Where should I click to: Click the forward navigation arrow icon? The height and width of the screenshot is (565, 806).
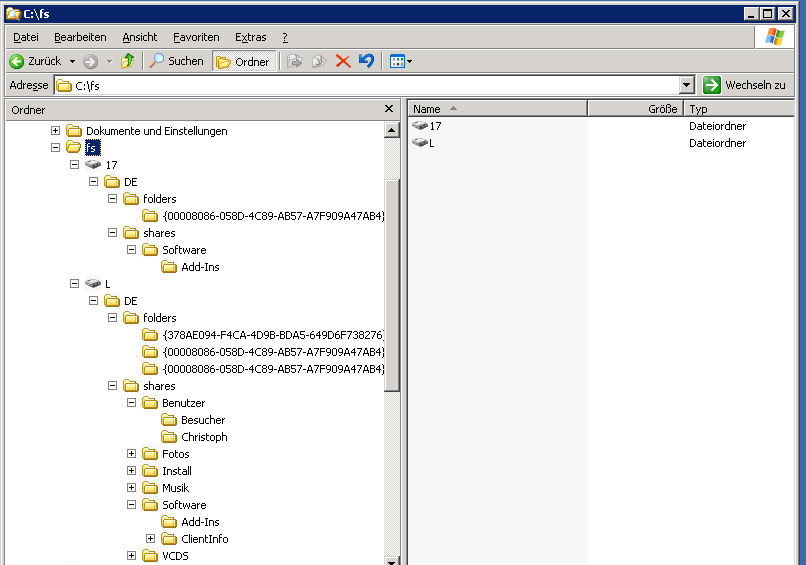[x=90, y=62]
